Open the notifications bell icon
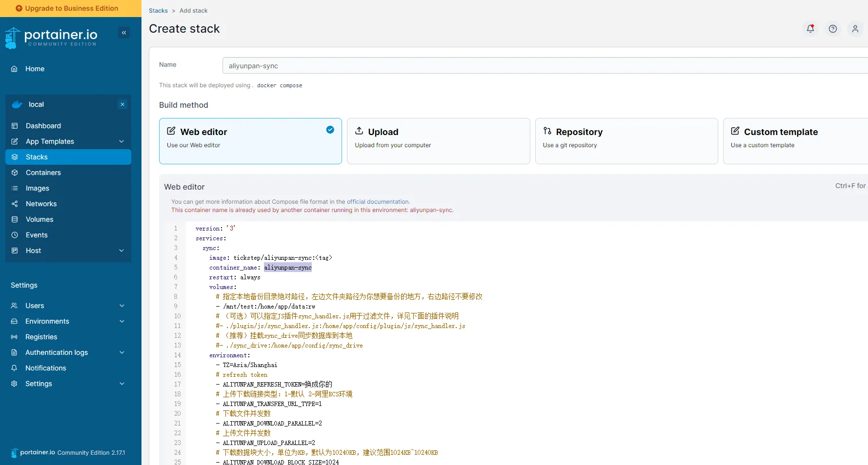Viewport: 868px width, 465px height. 810,29
